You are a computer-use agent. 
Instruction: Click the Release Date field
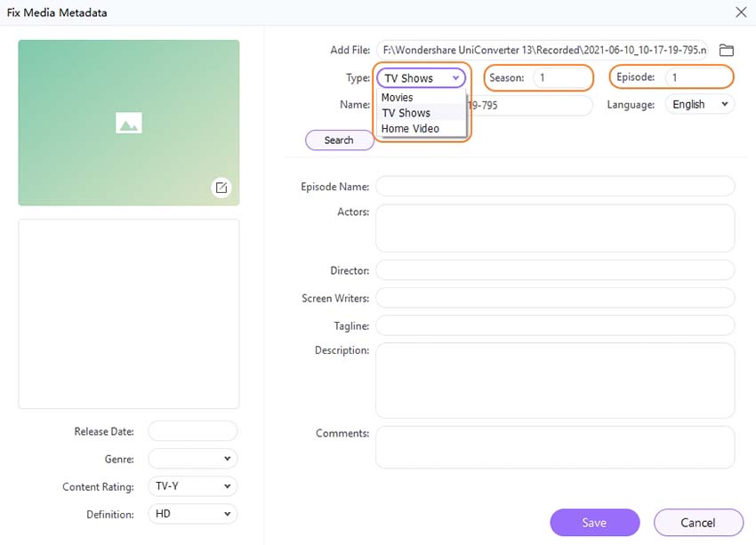(192, 430)
